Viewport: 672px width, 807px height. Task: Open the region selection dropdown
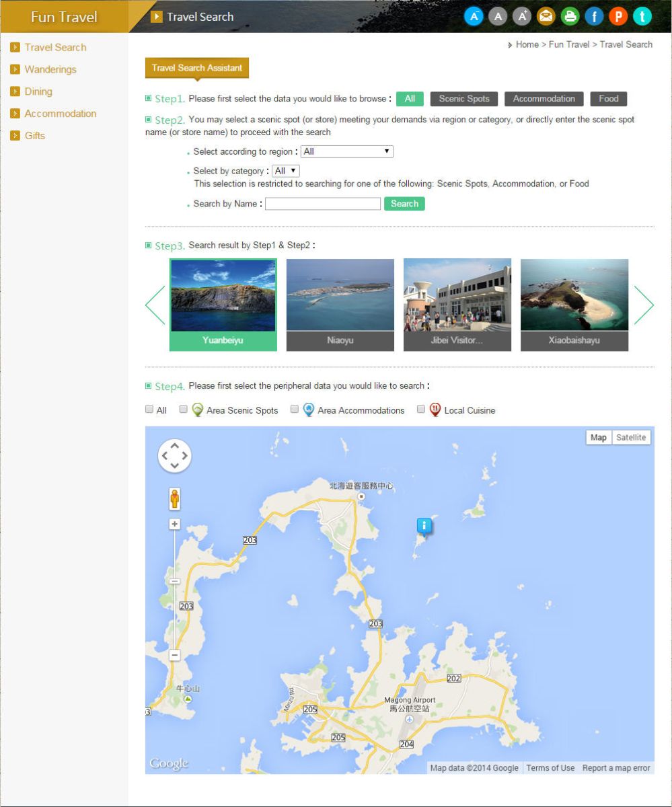click(346, 152)
